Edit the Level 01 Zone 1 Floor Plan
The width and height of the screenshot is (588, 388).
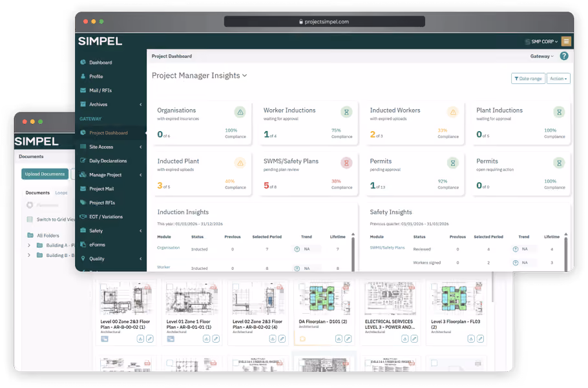click(216, 339)
